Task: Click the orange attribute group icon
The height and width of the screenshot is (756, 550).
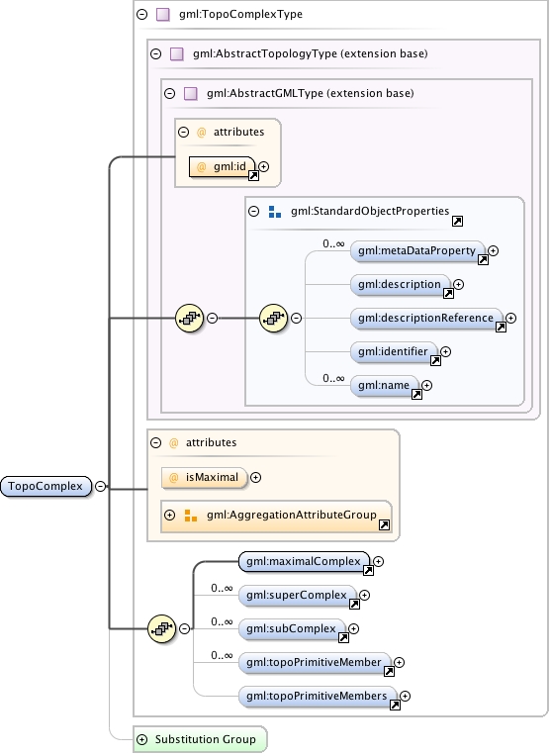Action: point(191,516)
